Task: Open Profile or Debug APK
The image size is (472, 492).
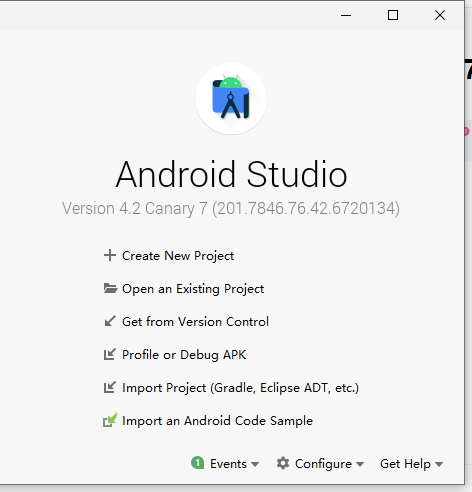Action: point(184,355)
